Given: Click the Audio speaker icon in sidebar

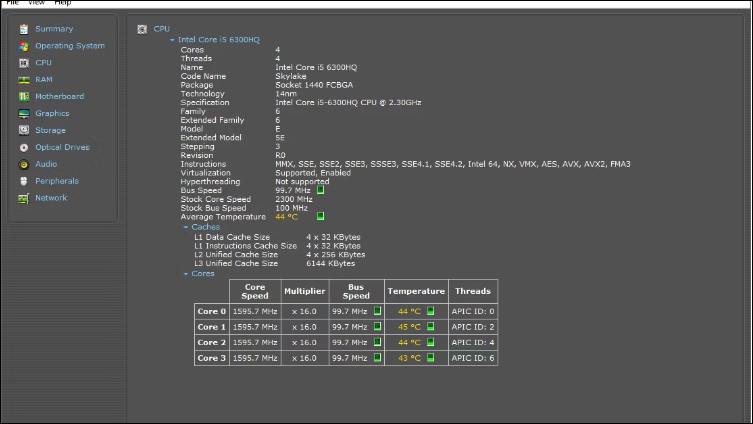Looking at the screenshot, I should pyautogui.click(x=24, y=164).
